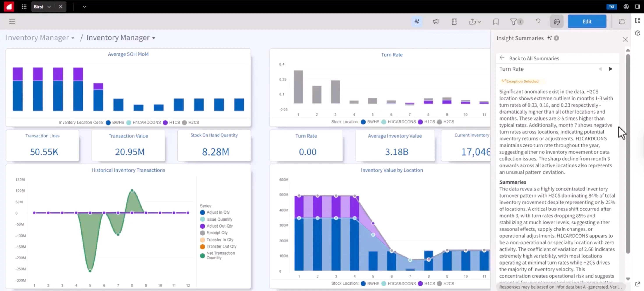Screen dimensions: 644x291
Task: Click the help question mark icon
Action: click(x=538, y=21)
